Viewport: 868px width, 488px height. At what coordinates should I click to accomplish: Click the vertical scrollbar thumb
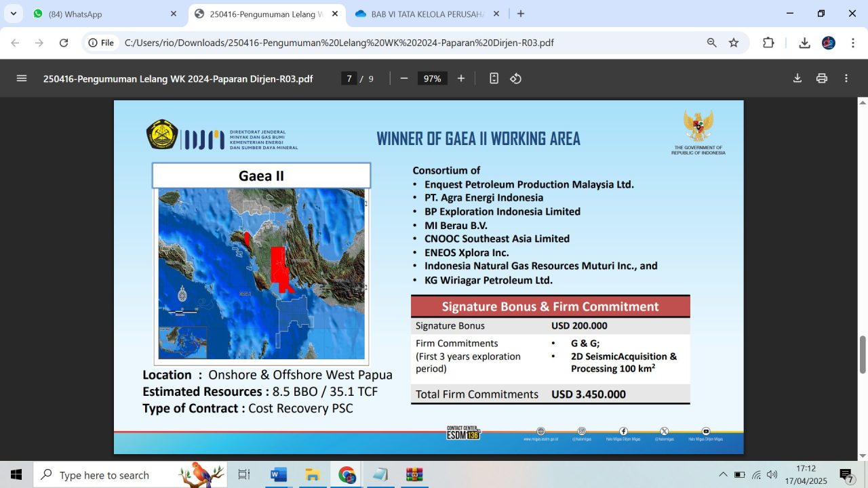click(863, 354)
